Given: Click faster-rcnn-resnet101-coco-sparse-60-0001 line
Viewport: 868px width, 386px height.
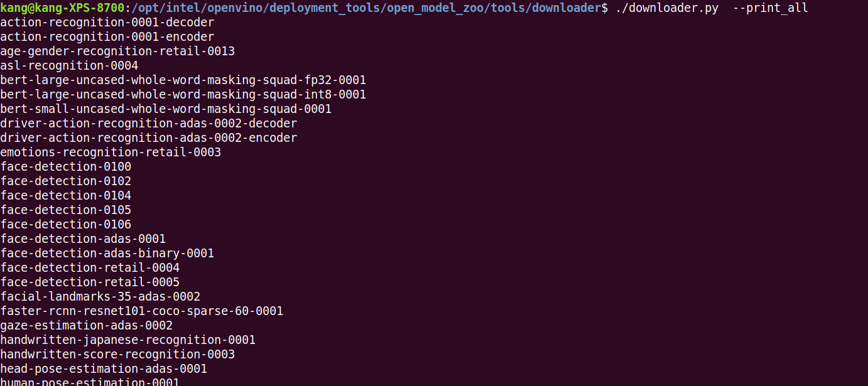Looking at the screenshot, I should pyautogui.click(x=141, y=311).
